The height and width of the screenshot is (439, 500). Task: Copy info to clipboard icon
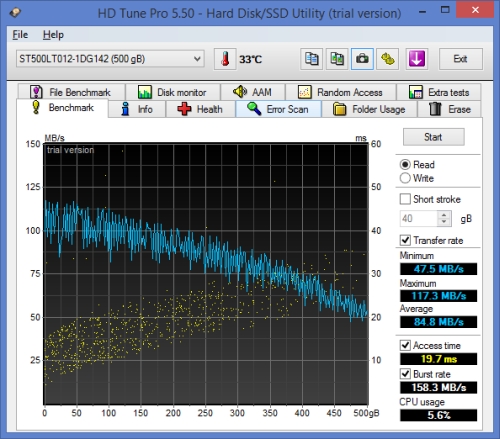click(311, 59)
